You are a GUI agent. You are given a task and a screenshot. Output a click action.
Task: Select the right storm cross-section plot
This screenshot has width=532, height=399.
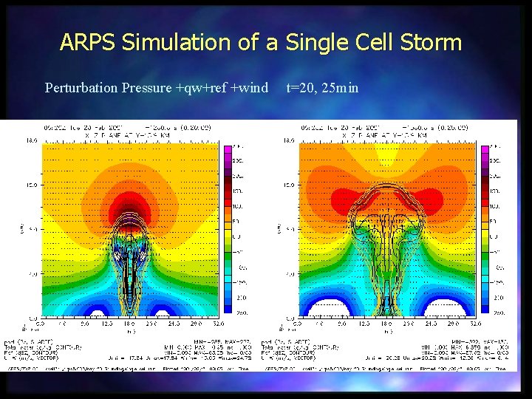tap(387, 230)
